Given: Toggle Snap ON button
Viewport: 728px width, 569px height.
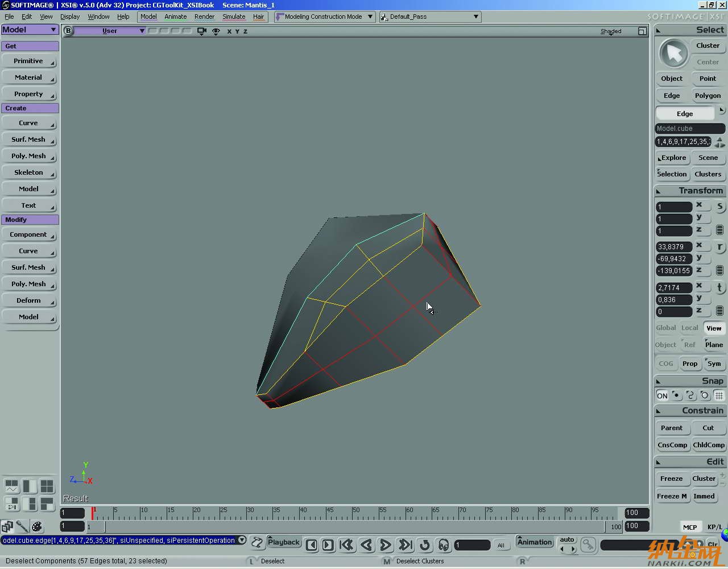Looking at the screenshot, I should tap(662, 395).
